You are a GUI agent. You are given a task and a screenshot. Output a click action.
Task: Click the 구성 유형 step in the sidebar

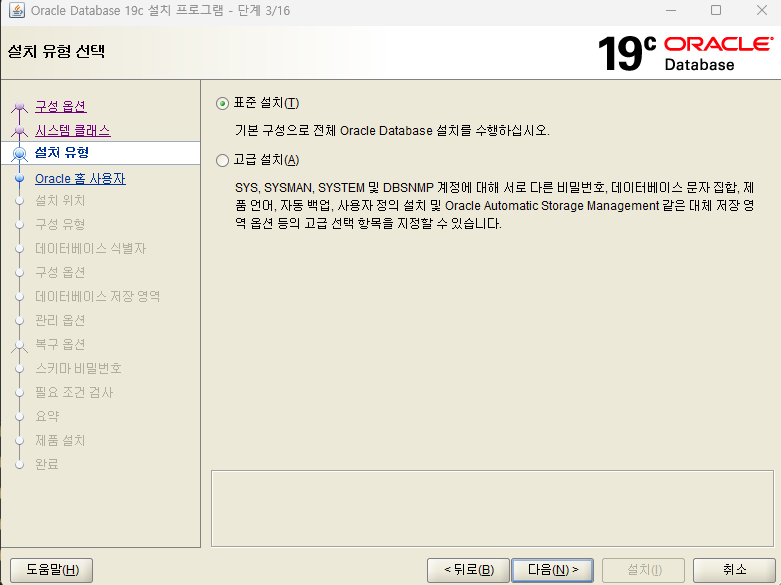[60, 224]
